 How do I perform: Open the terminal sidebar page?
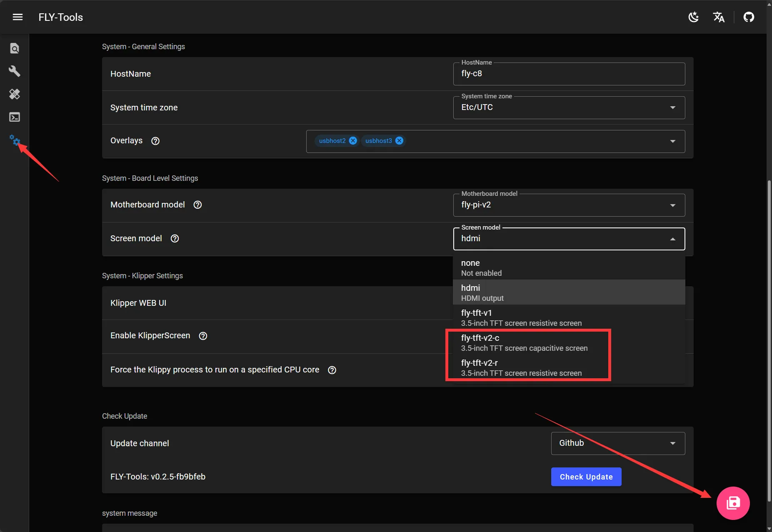click(15, 117)
